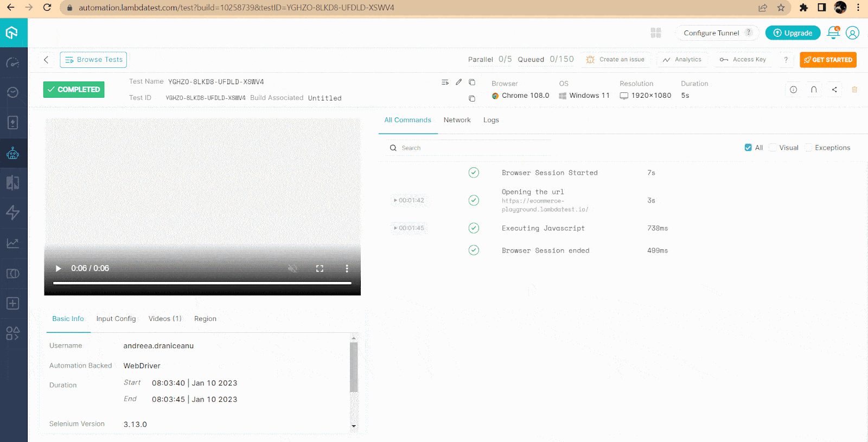Toggle fullscreen on the video player
This screenshot has height=442, width=868.
pos(320,268)
